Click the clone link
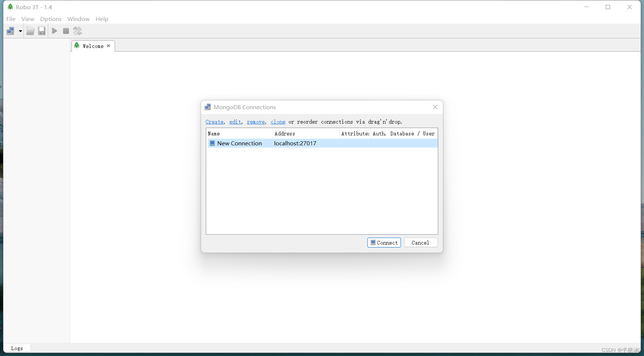The height and width of the screenshot is (356, 644). coord(278,122)
